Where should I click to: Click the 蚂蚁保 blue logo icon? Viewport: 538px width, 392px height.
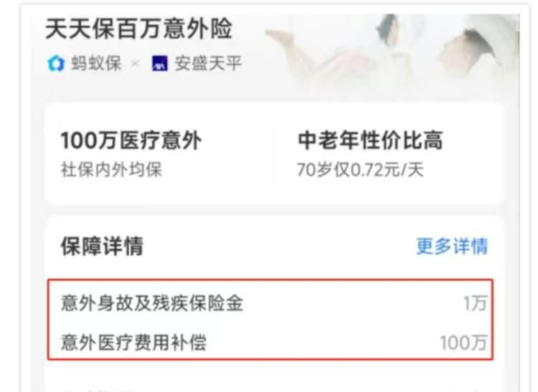click(x=56, y=64)
